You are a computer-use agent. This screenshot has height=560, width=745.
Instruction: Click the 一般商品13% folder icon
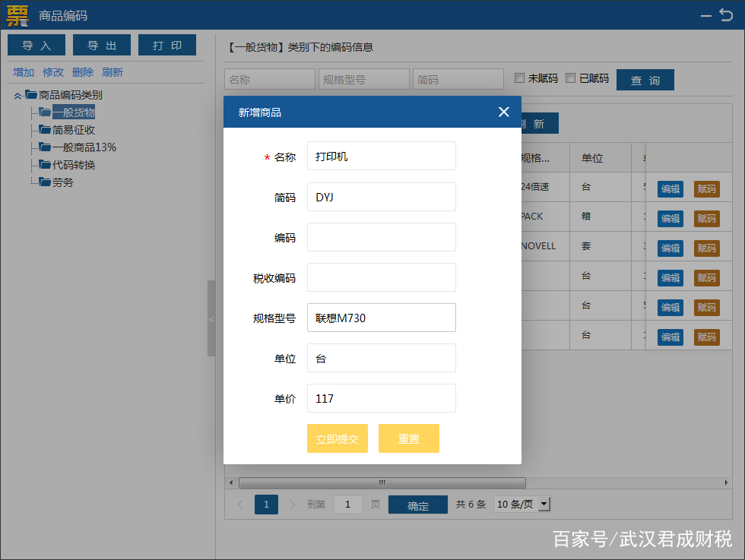[x=44, y=147]
